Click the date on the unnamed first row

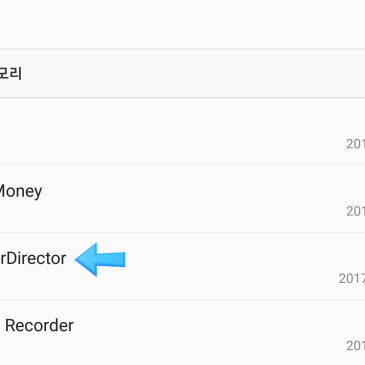[355, 144]
